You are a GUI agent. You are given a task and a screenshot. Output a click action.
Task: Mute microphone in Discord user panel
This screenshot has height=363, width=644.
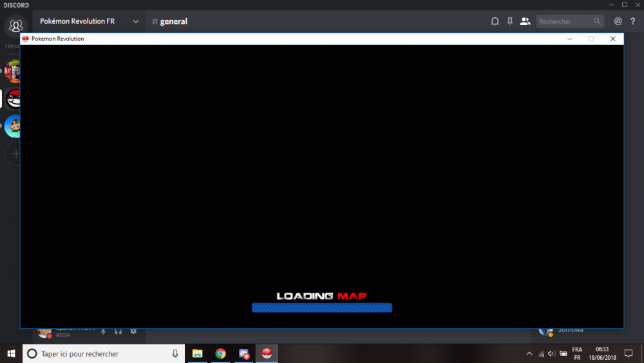pyautogui.click(x=103, y=331)
